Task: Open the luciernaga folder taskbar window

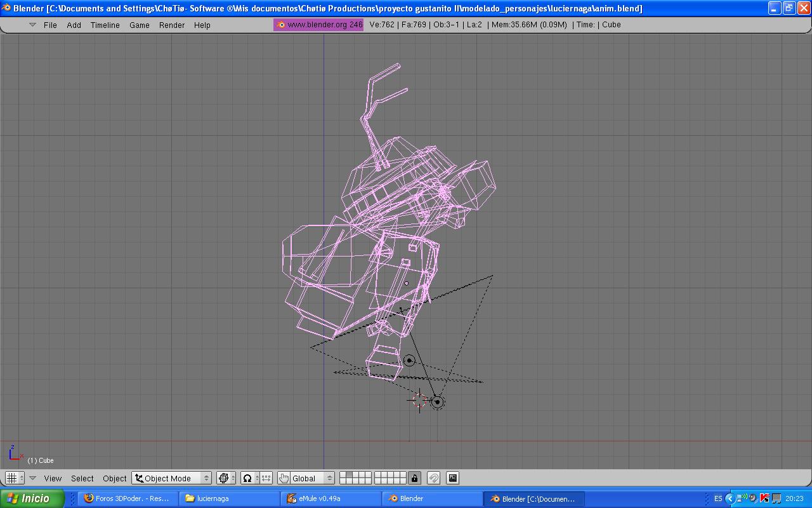Action: 229,498
